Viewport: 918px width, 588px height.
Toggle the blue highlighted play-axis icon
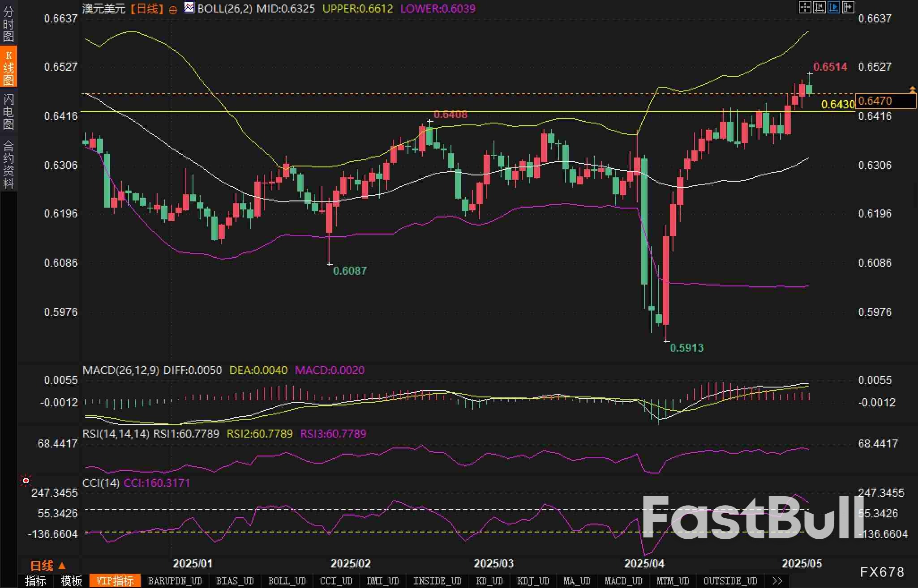click(834, 7)
